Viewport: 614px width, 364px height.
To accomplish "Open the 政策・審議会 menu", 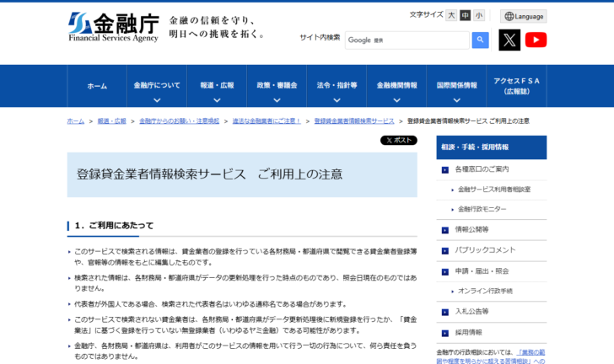I will (277, 85).
